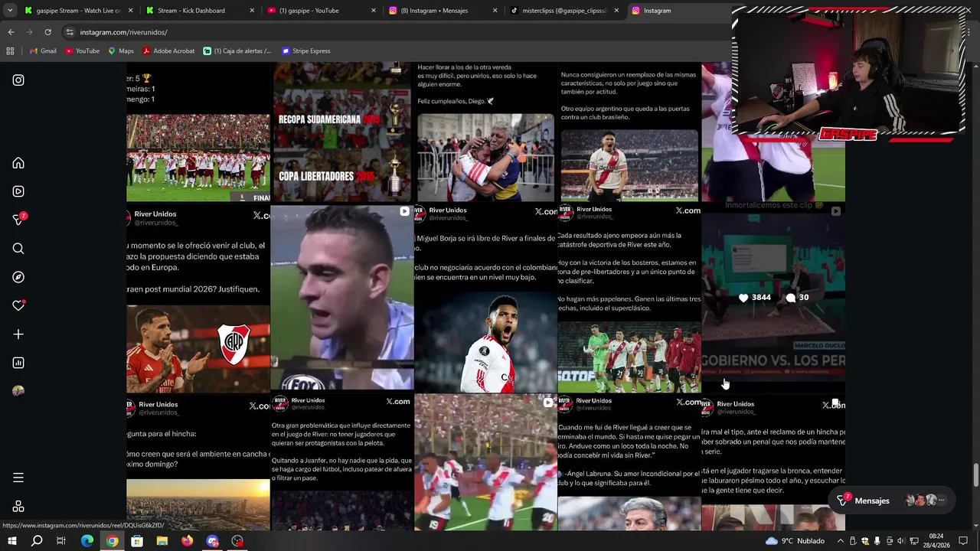Image resolution: width=980 pixels, height=551 pixels.
Task: Open the Otra gran problemática post
Action: point(342,462)
